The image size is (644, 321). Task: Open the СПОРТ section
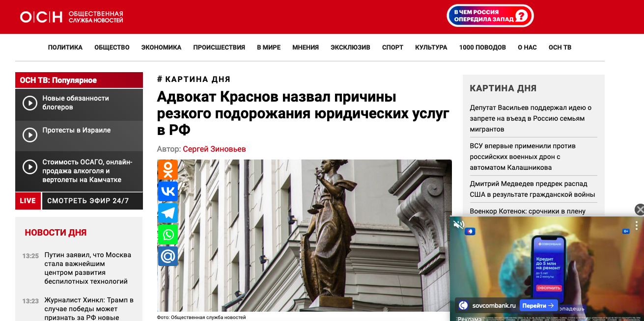pyautogui.click(x=392, y=48)
